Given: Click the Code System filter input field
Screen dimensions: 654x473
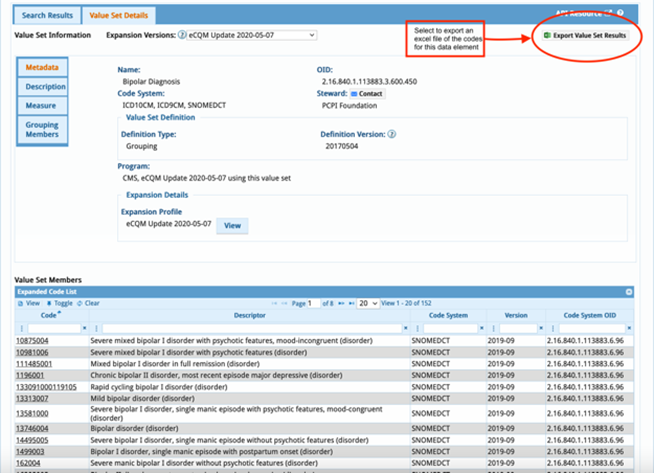Looking at the screenshot, I should coord(450,329).
